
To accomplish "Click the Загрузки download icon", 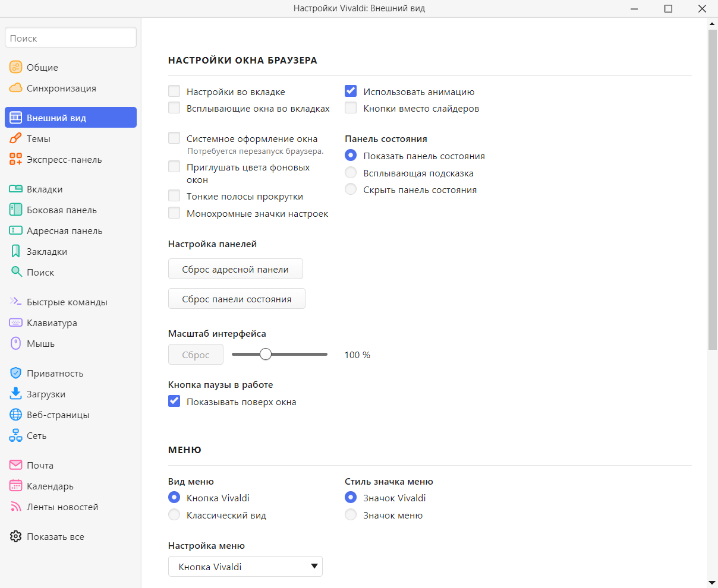I will [16, 394].
